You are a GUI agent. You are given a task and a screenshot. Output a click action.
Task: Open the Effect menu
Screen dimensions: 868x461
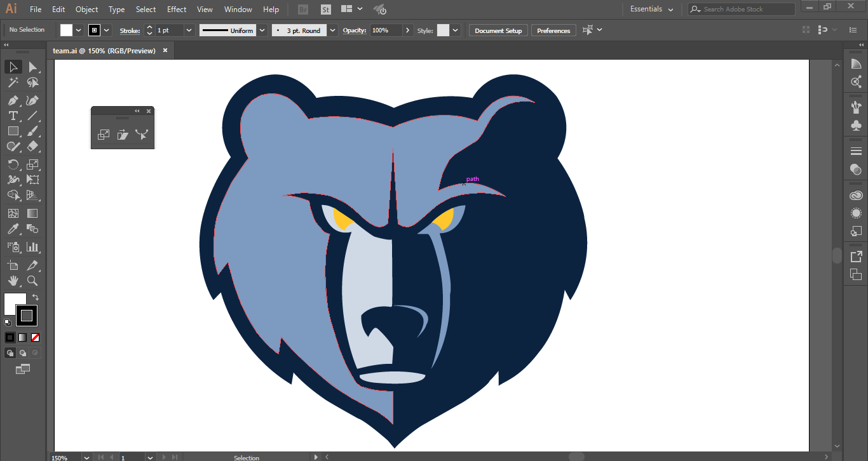177,10
